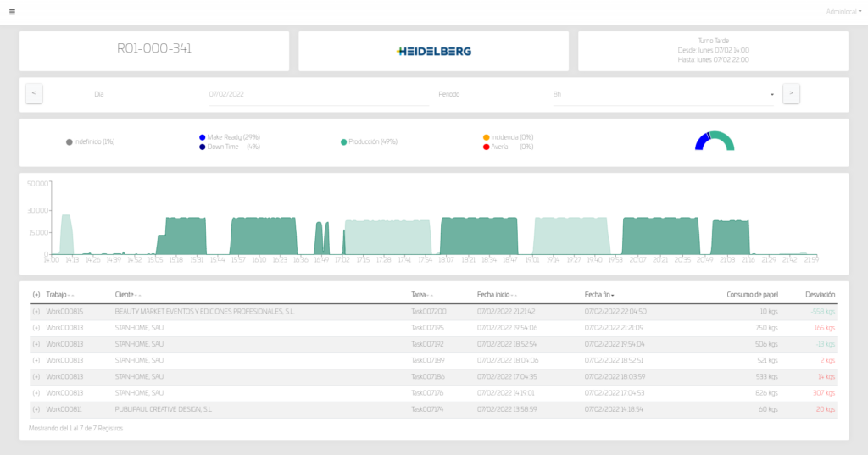Click Mostrando del 1 al 7 text
Screen dimensions: 868x455
75,429
